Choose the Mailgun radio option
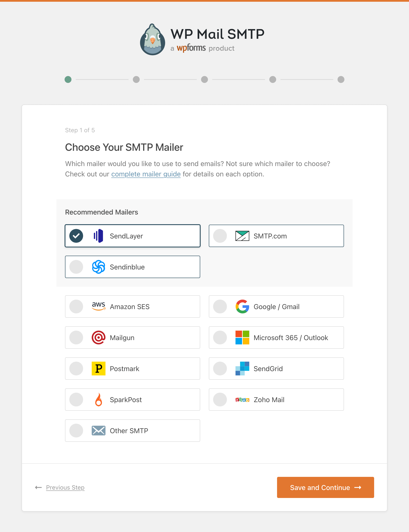This screenshot has width=409, height=532. 76,337
